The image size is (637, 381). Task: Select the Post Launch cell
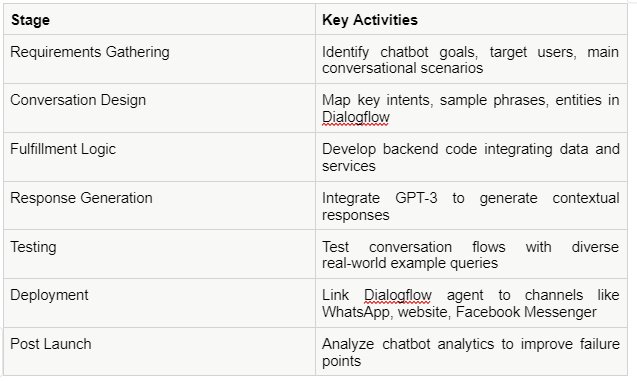click(159, 352)
